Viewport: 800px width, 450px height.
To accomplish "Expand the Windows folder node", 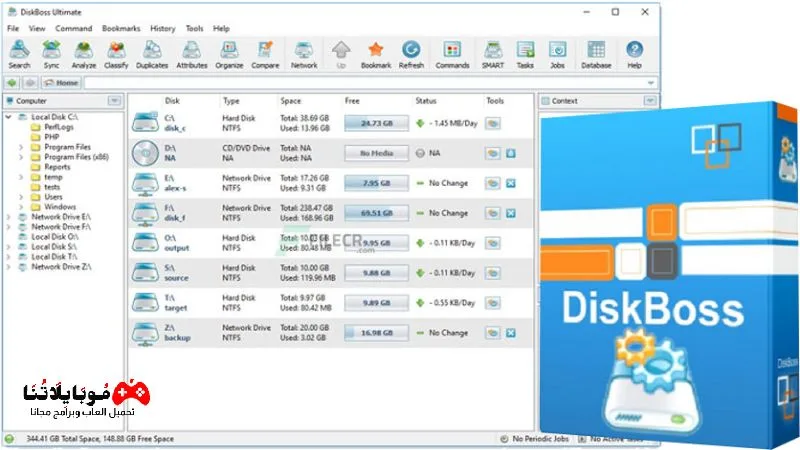I will click(x=21, y=207).
